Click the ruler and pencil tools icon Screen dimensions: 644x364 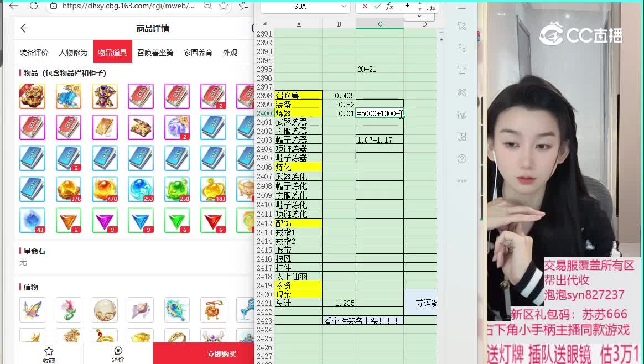tap(461, 92)
